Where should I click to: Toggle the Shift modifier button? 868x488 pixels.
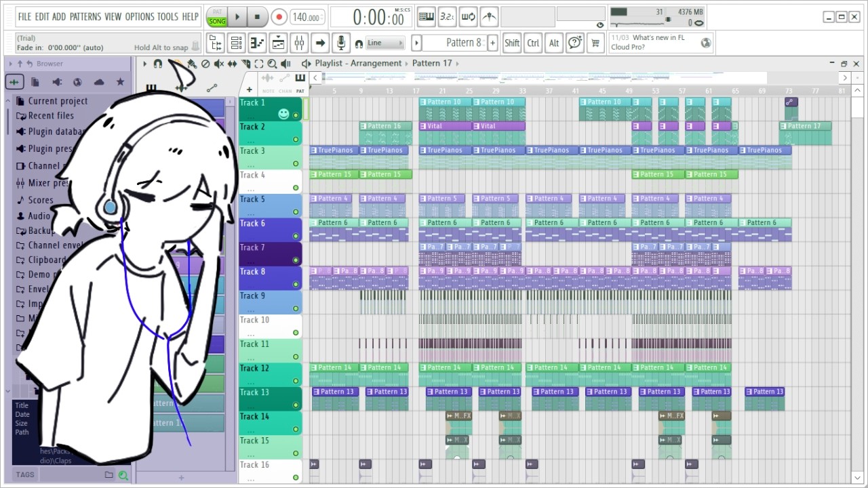coord(512,43)
